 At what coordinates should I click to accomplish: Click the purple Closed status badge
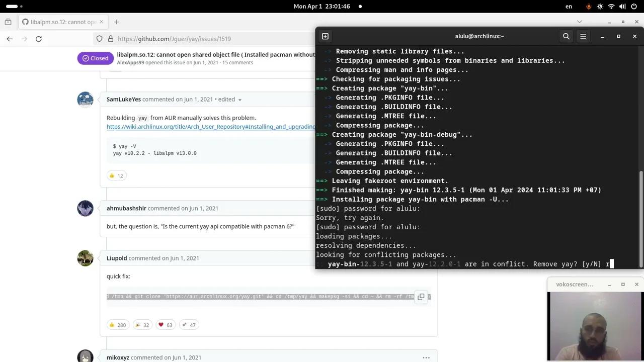(x=96, y=58)
